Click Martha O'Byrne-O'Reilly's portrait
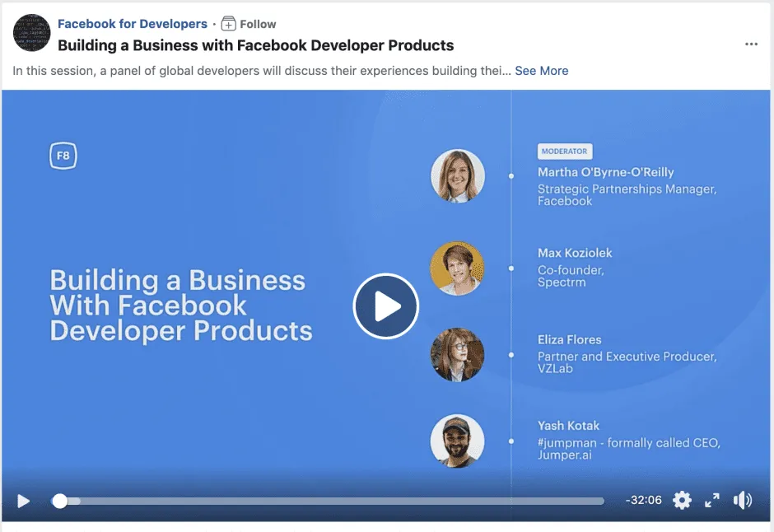Image resolution: width=774 pixels, height=532 pixels. click(x=458, y=176)
